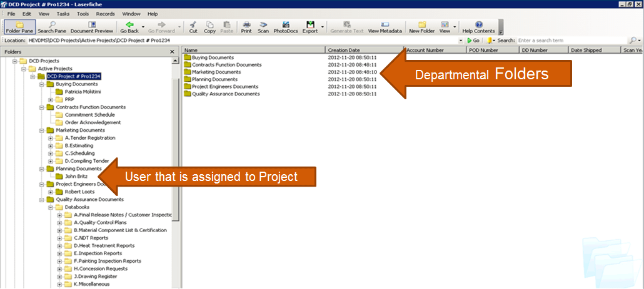Viewport: 644px width, 289px height.
Task: Toggle the Document Preview pane
Action: [x=92, y=27]
